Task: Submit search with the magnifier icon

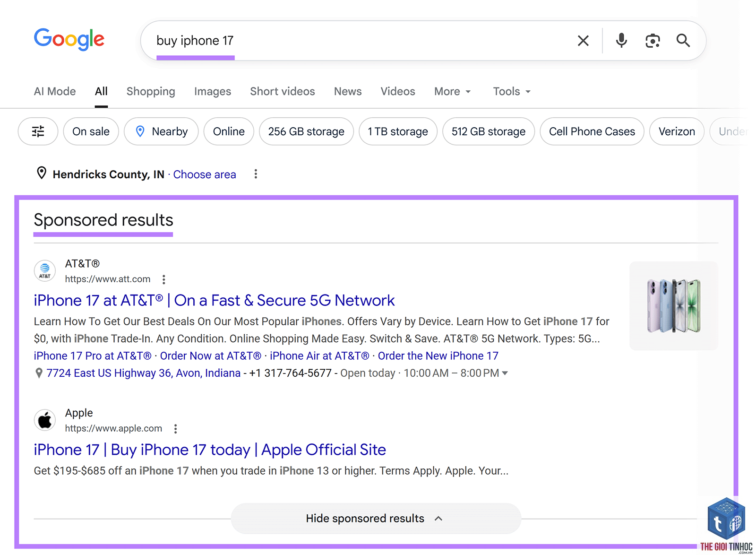Action: coord(683,41)
